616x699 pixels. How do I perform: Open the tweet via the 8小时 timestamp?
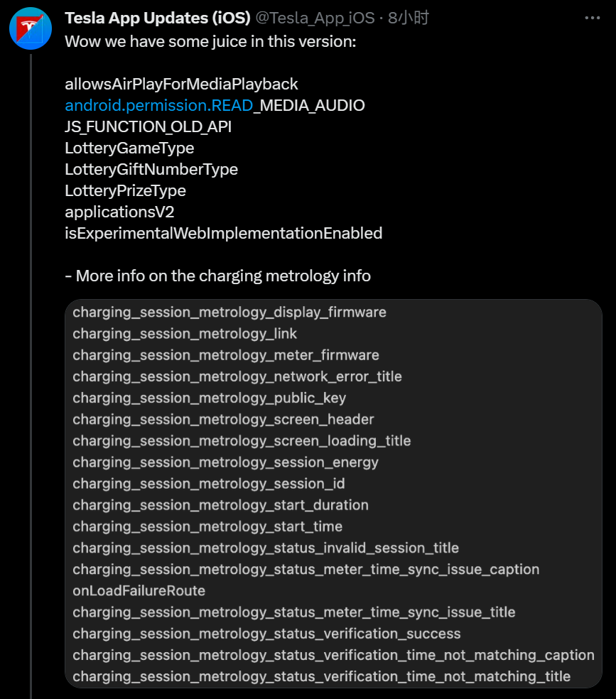coord(409,18)
